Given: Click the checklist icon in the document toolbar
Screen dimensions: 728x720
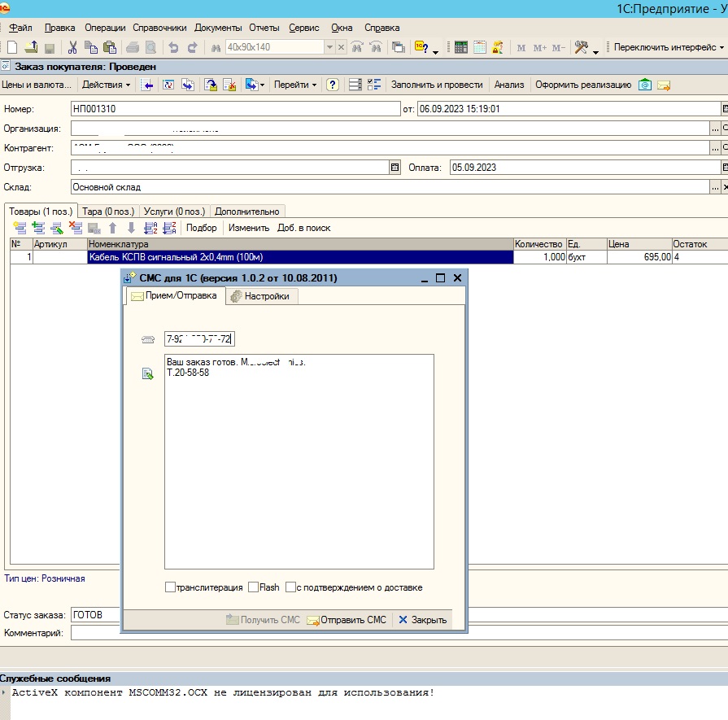Looking at the screenshot, I should coord(373,85).
